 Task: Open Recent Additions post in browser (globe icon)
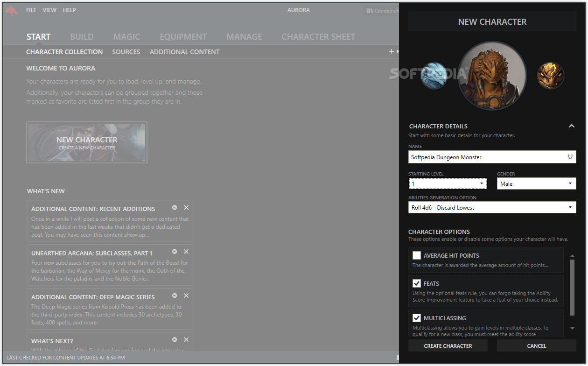click(175, 208)
